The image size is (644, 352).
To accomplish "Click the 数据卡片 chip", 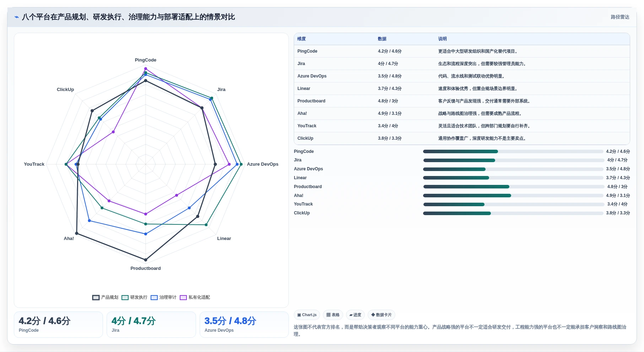I will point(381,315).
